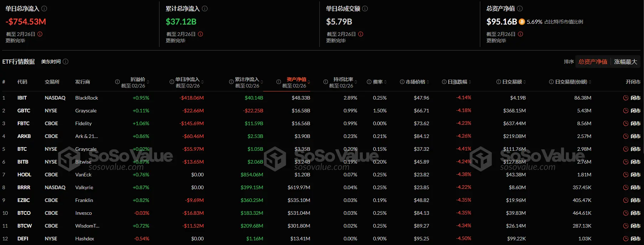The height and width of the screenshot is (245, 644).
Task: Click info icon before 日交易额 column header
Action: coord(499,82)
